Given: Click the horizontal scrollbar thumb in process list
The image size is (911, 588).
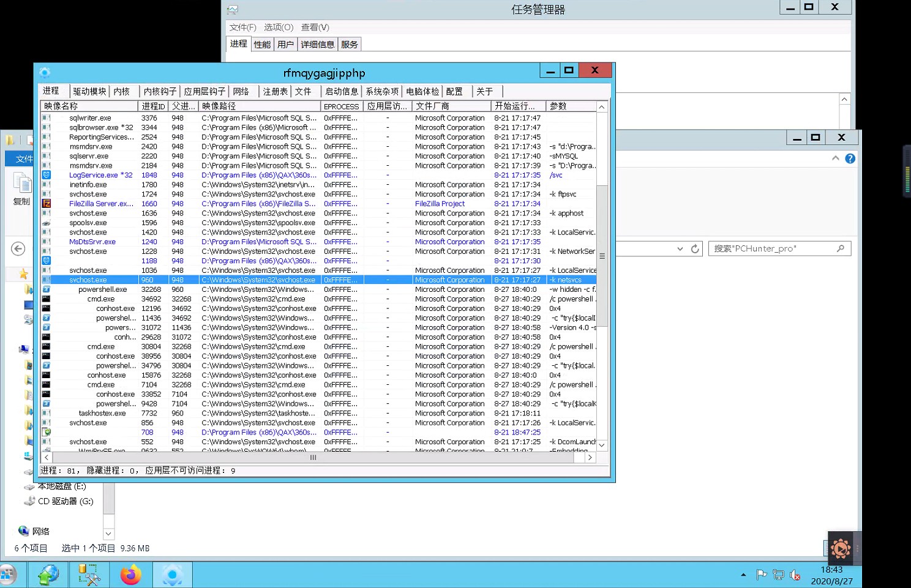Looking at the screenshot, I should [313, 458].
